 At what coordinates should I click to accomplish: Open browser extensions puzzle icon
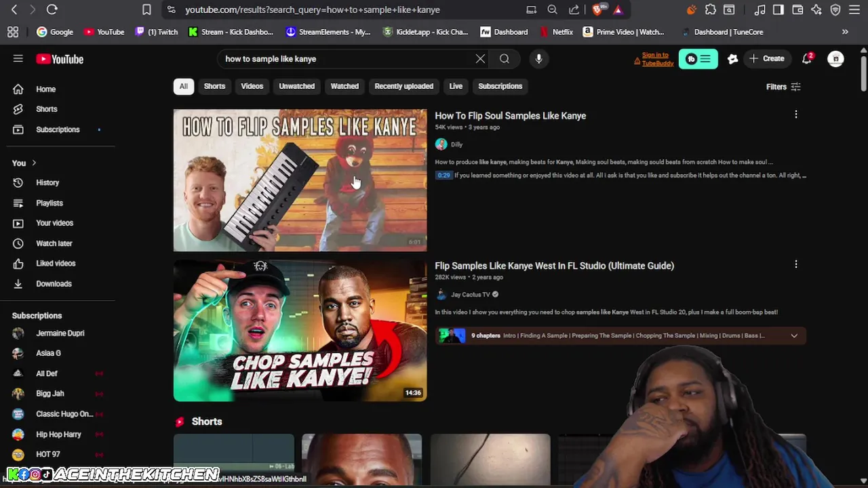tap(710, 9)
